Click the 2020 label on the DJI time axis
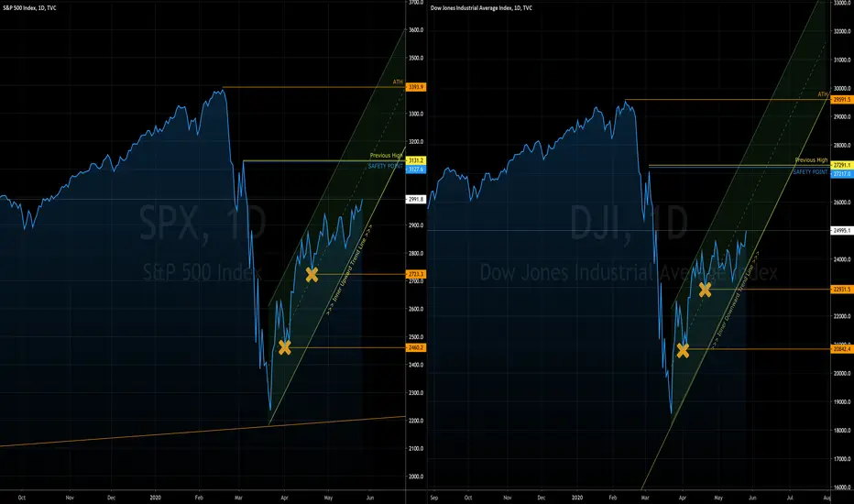 pyautogui.click(x=577, y=498)
